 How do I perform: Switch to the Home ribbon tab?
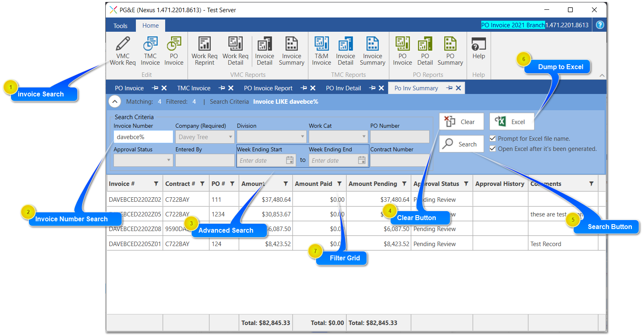pyautogui.click(x=151, y=26)
